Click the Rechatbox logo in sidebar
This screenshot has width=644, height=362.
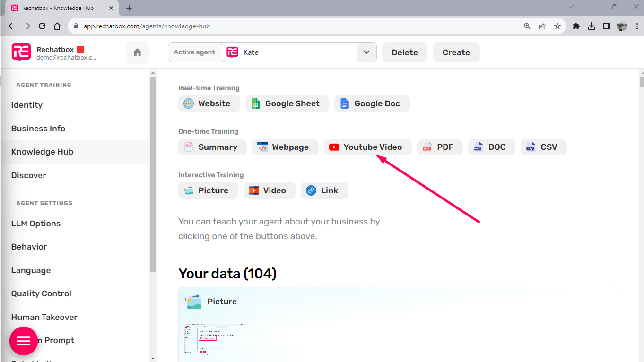coord(21,52)
